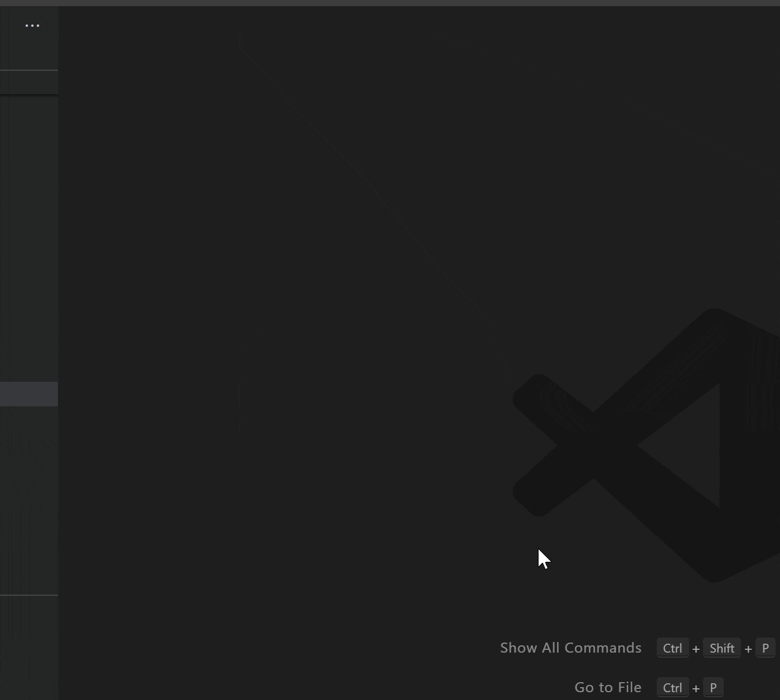
Task: Select the highlighted item in the sidebar
Action: (x=29, y=394)
